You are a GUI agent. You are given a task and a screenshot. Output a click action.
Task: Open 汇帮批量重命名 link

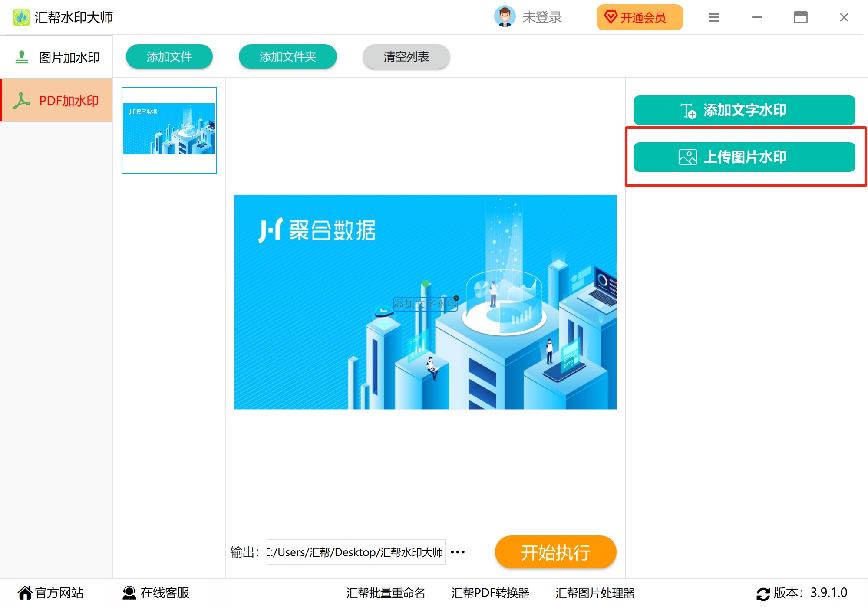(x=386, y=593)
